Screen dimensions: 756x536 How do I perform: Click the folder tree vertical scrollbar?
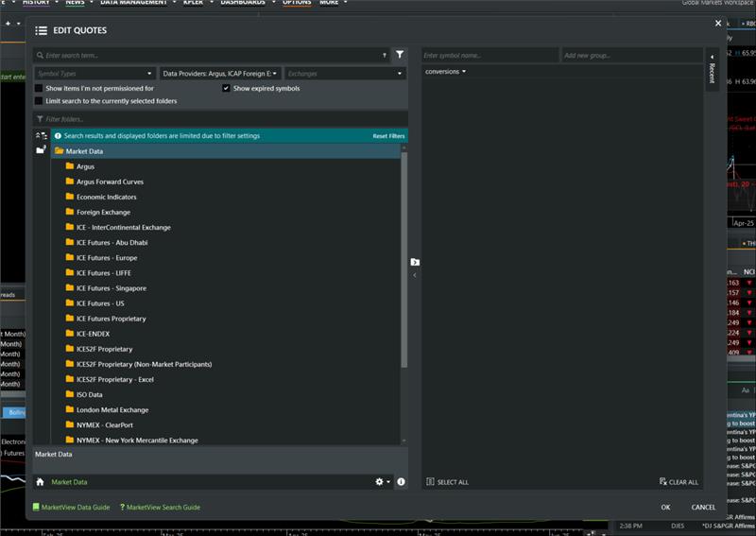tap(404, 260)
